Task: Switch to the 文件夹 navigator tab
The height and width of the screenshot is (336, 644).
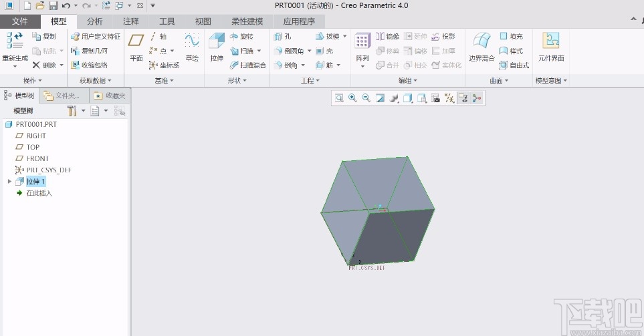Action: coord(66,96)
